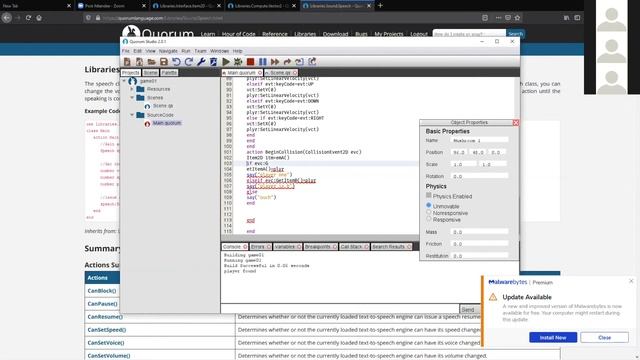This screenshot has height=360, width=640.
Task: Switch to the Palette side tab
Action: 169,73
